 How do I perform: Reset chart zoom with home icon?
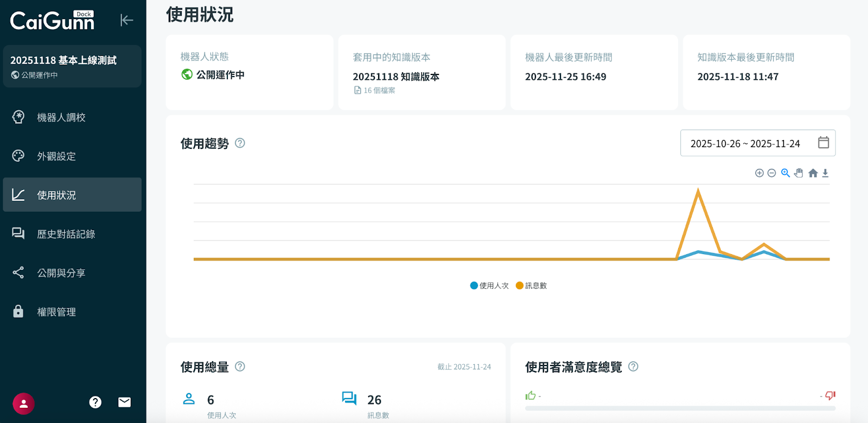click(x=813, y=173)
